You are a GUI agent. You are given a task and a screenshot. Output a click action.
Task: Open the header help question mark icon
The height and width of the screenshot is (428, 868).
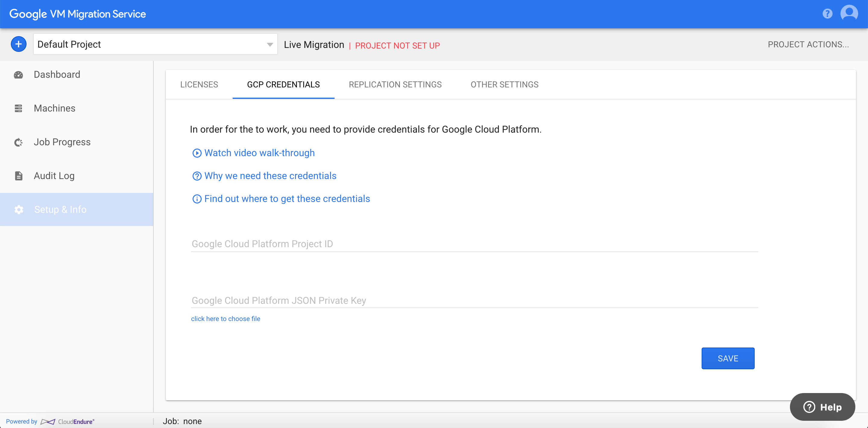tap(827, 14)
